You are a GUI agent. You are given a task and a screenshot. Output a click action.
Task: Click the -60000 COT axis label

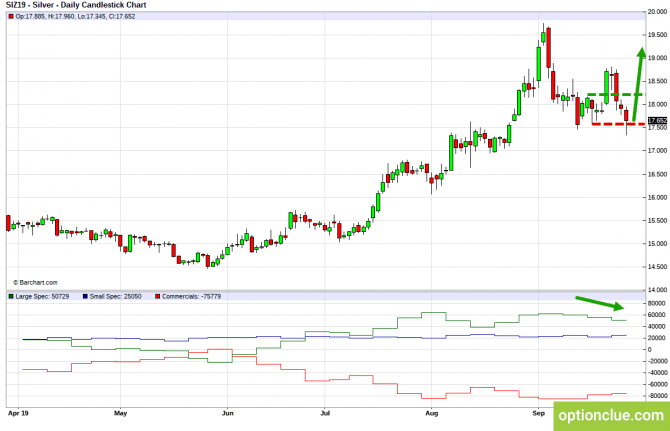[657, 384]
